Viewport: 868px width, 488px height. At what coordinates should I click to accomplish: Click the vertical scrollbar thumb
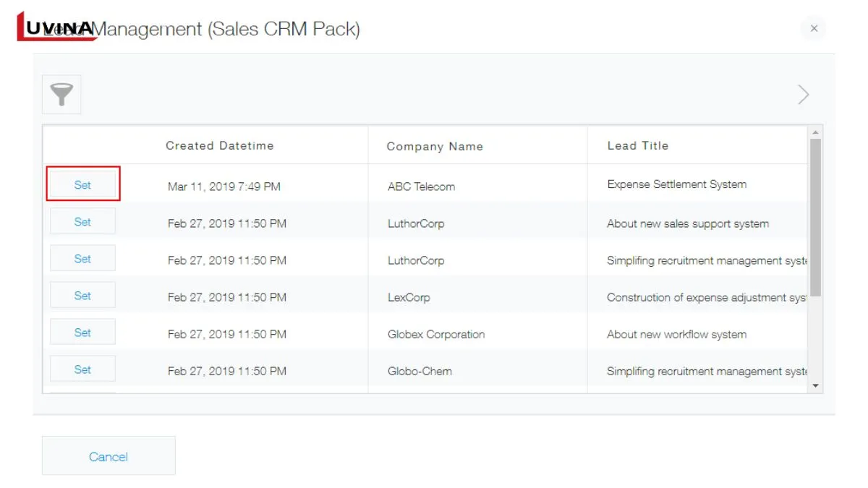point(816,217)
